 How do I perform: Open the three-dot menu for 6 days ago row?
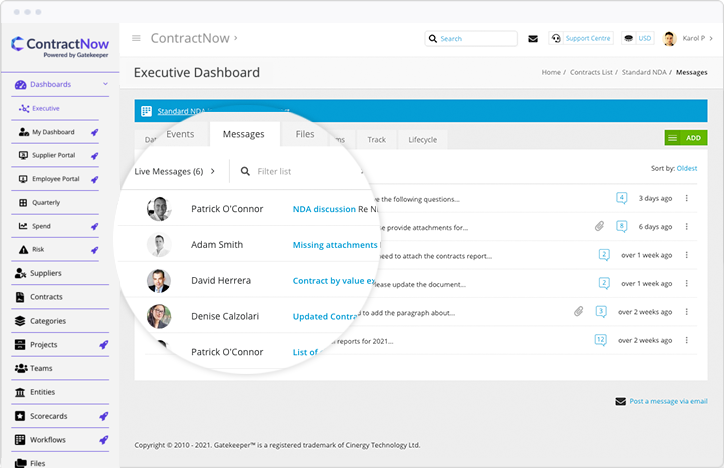[x=687, y=227]
